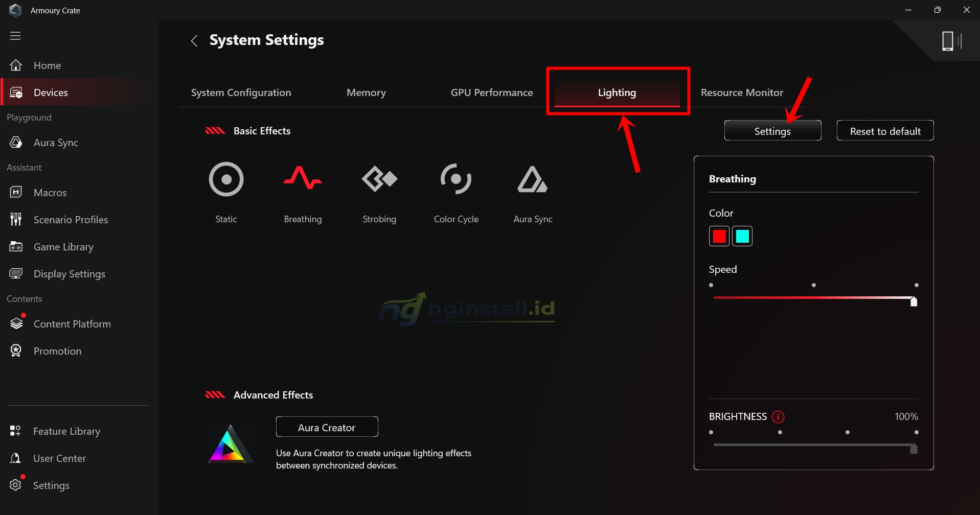Image resolution: width=980 pixels, height=515 pixels.
Task: Set Speed to the slowest dot
Action: click(x=711, y=285)
